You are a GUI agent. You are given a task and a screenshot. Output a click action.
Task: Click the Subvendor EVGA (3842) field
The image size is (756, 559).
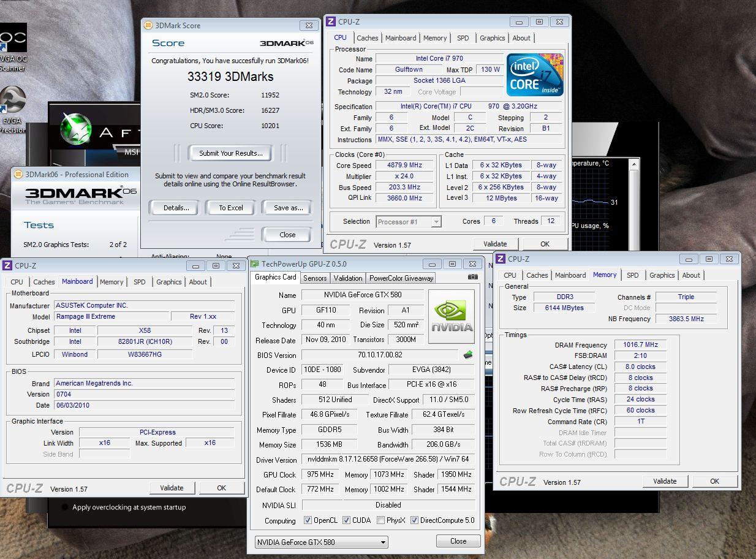click(431, 370)
